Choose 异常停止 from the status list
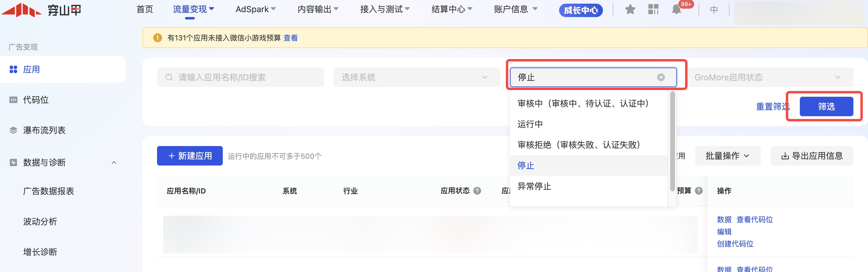Screen dimensions: 868x272 point(534,187)
